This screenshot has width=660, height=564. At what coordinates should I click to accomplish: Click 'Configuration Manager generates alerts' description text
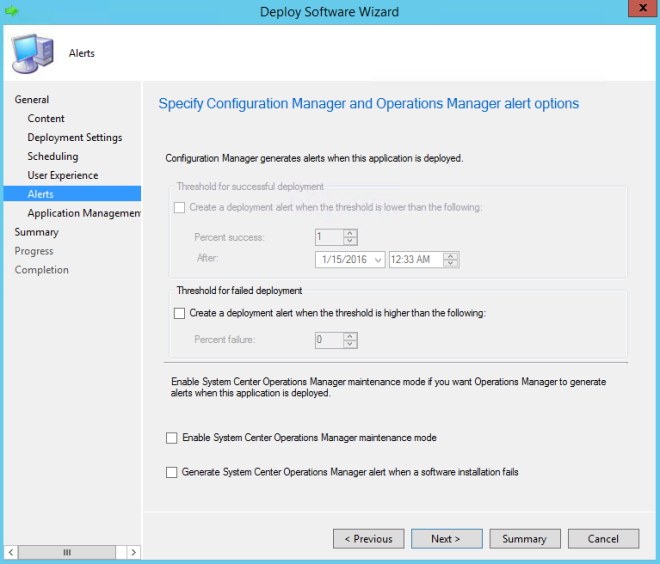click(x=314, y=158)
